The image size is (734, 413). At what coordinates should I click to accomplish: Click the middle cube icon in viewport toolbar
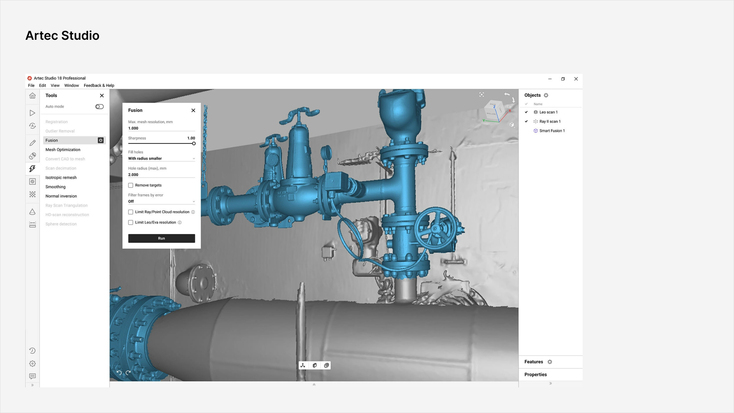(x=315, y=365)
